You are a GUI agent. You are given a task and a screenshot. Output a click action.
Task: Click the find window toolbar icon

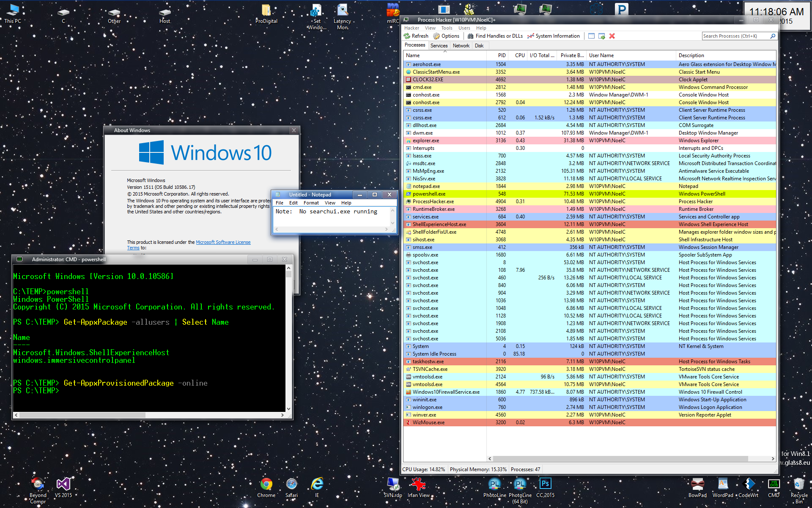591,36
